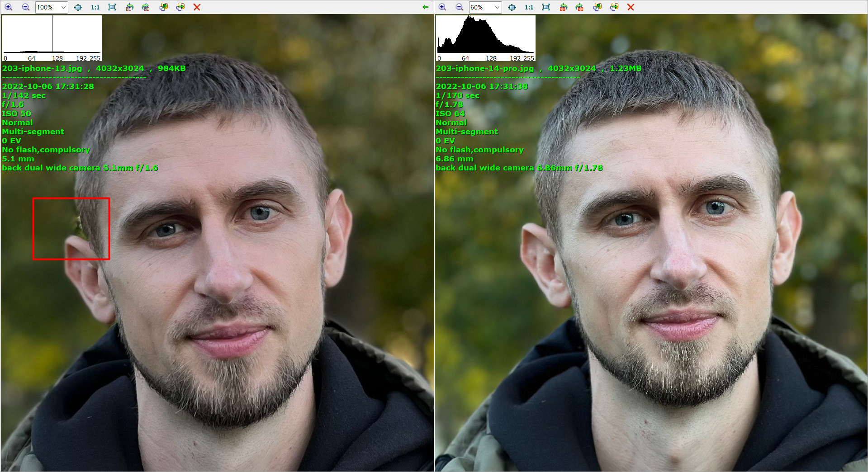Rotate left image 90 degrees clockwise
Screen dimensions: 868x472
(146, 7)
